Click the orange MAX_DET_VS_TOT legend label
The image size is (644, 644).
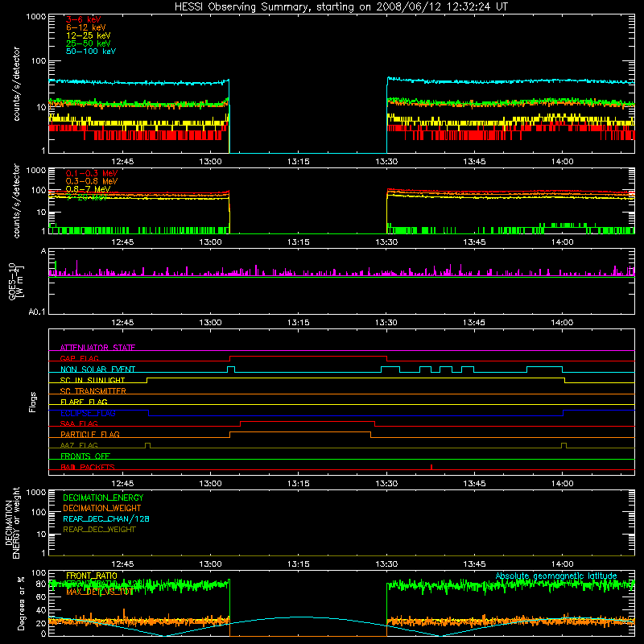[x=99, y=592]
